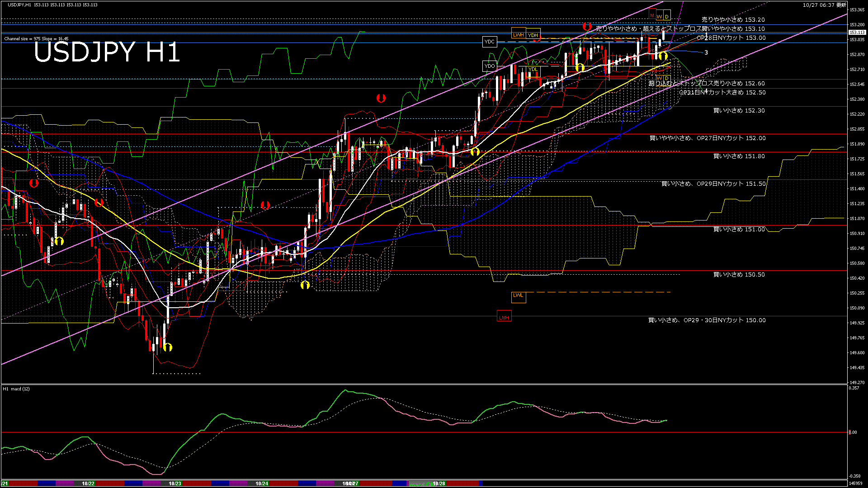Viewport: 868px width, 488px height.
Task: Click the '買い小さめ 151.00' order label
Action: 739,230
